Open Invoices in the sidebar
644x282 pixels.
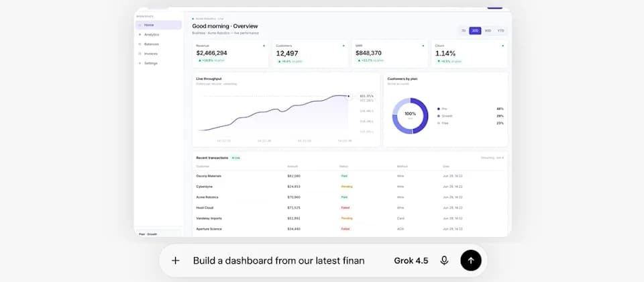coord(158,54)
